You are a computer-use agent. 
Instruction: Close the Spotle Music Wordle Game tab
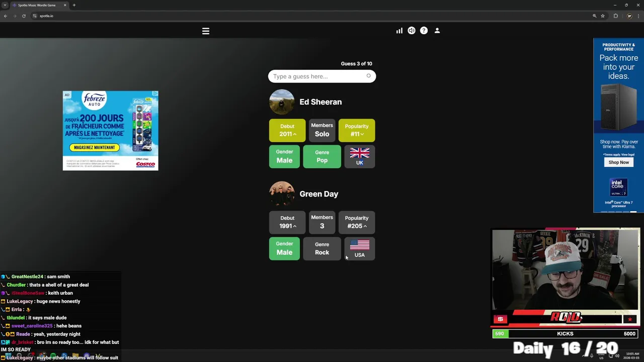click(x=64, y=5)
